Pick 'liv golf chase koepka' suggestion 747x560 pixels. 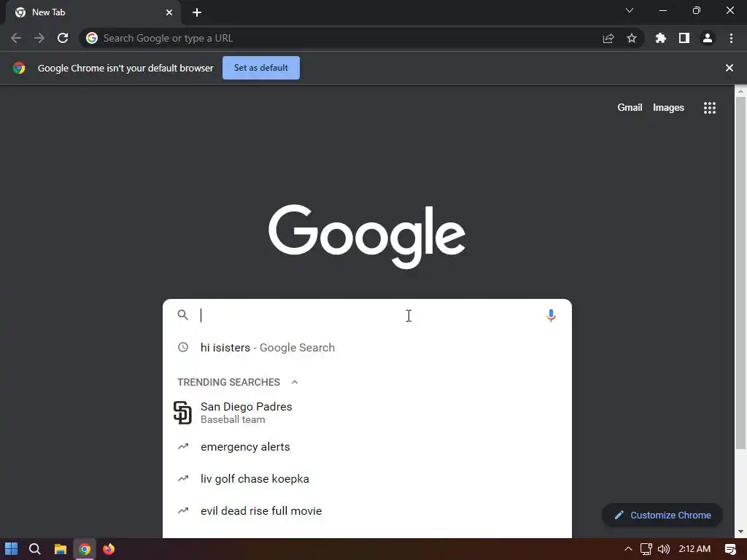point(367,478)
